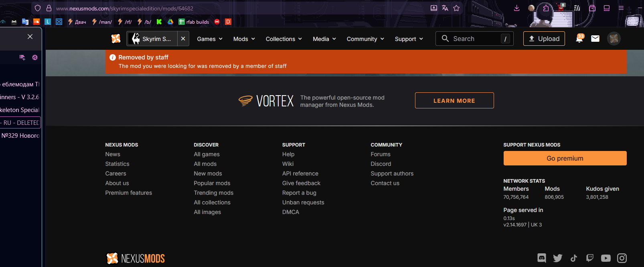
Task: Open the user avatar menu
Action: pyautogui.click(x=614, y=39)
